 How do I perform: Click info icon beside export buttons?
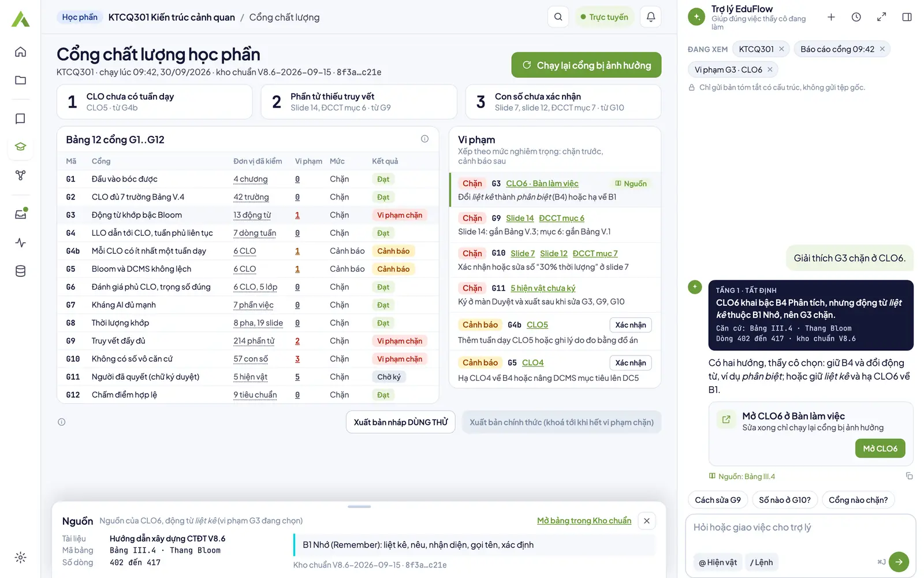tap(62, 422)
